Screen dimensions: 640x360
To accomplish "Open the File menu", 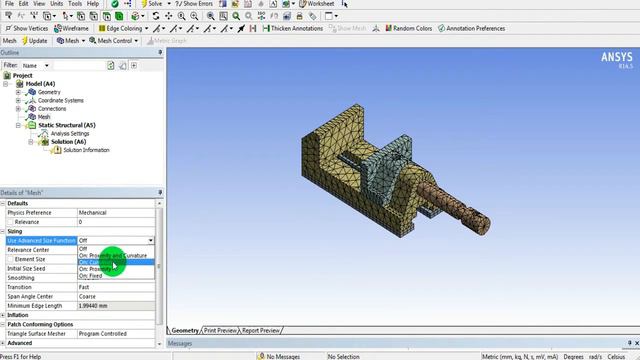I will coord(9,4).
